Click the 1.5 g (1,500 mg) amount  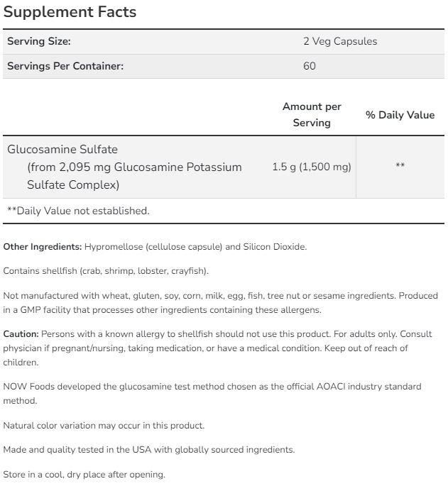coord(312,167)
